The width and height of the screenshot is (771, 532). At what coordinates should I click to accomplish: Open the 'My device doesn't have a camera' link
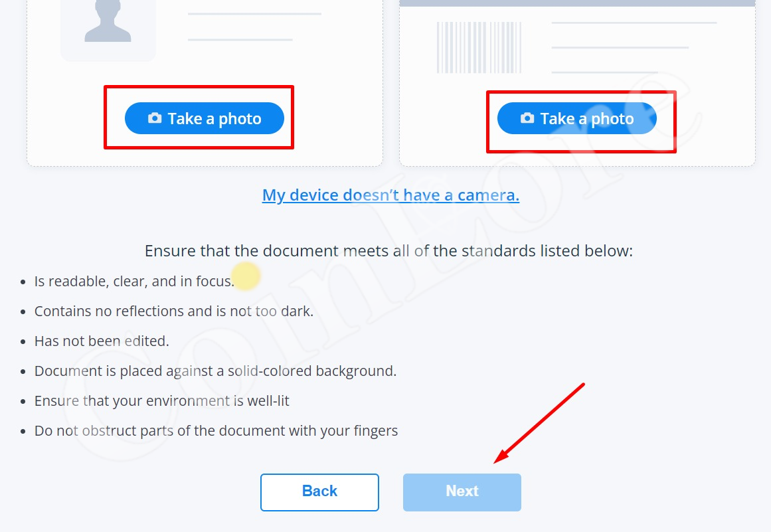[390, 195]
